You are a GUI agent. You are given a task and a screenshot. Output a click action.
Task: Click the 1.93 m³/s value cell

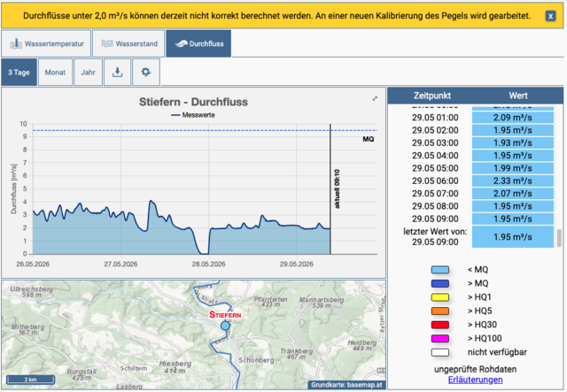pyautogui.click(x=513, y=143)
